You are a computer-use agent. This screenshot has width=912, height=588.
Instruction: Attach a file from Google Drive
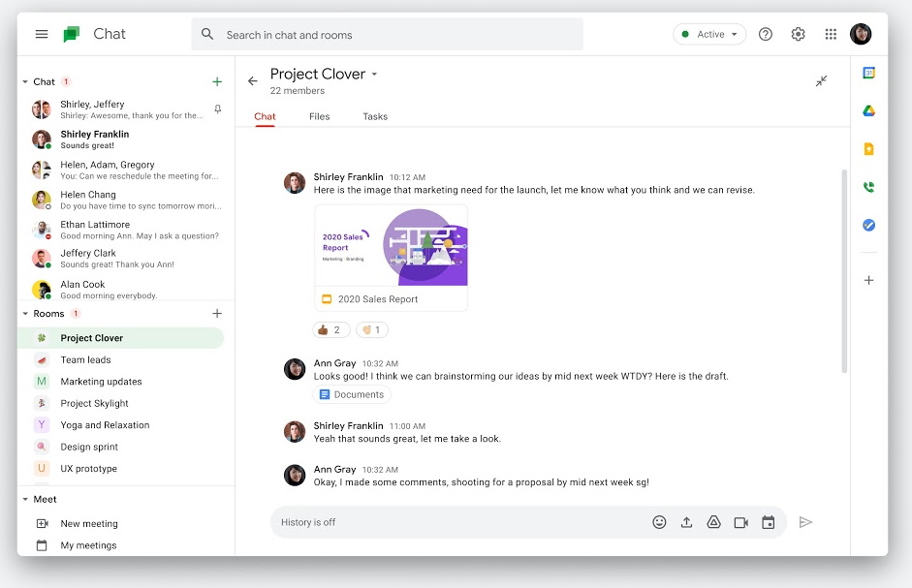pyautogui.click(x=714, y=522)
